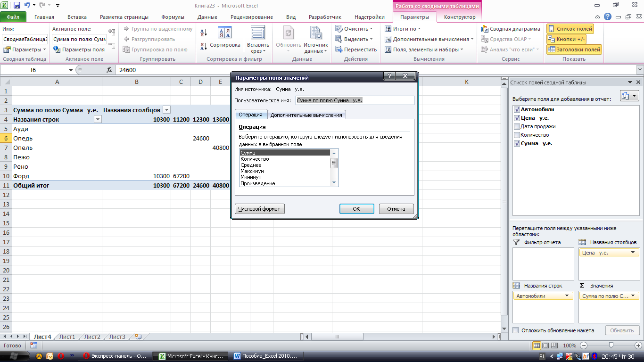
Task: Switch to Лист1 sheet tab
Action: tap(67, 337)
